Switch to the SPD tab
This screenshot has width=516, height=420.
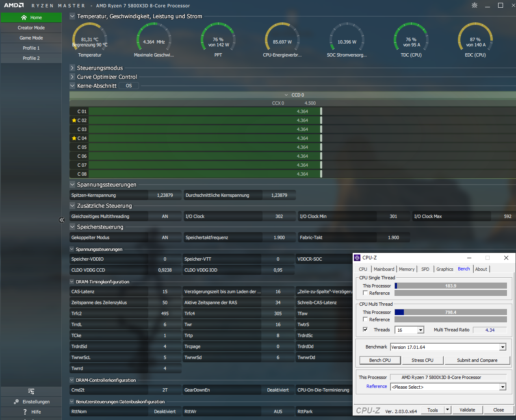click(425, 269)
